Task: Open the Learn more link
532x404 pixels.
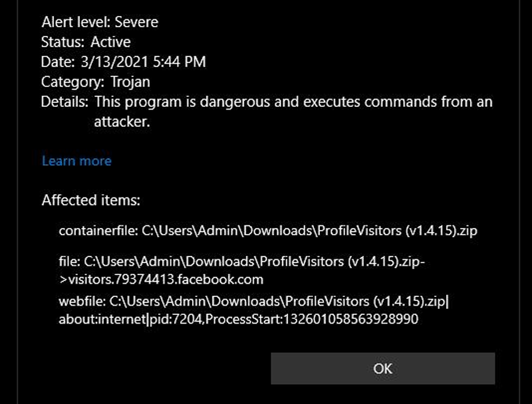Action: [x=76, y=161]
